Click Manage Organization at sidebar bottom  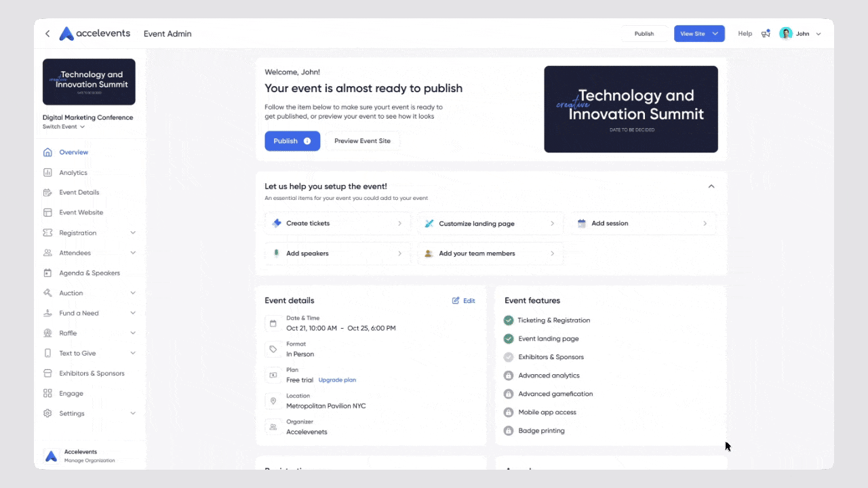point(90,461)
